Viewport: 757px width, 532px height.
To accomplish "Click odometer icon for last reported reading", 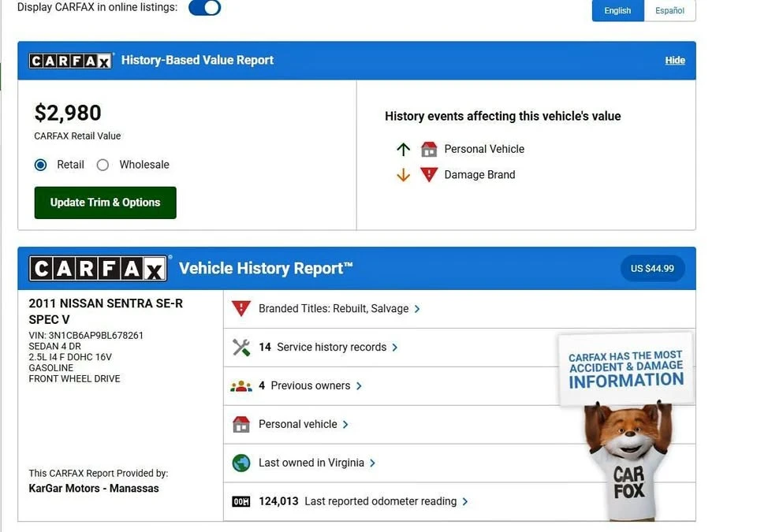I will [241, 501].
